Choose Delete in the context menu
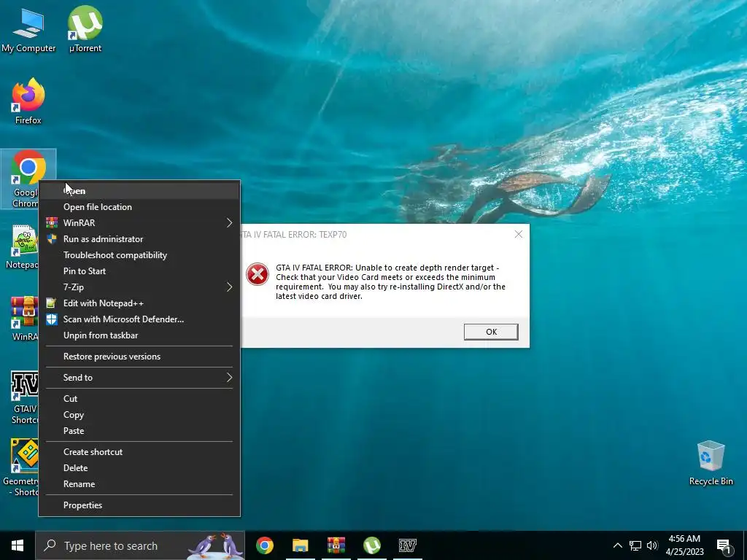 139,468
